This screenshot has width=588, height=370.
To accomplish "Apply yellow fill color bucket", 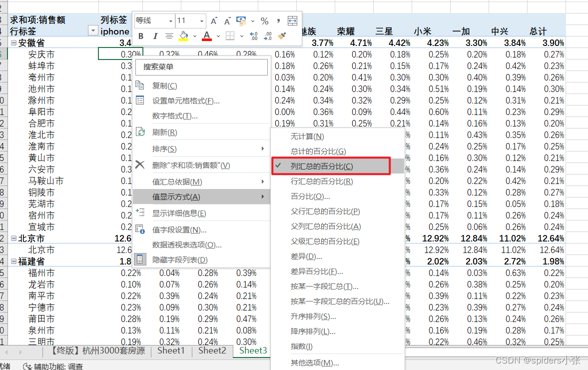I will [x=183, y=36].
